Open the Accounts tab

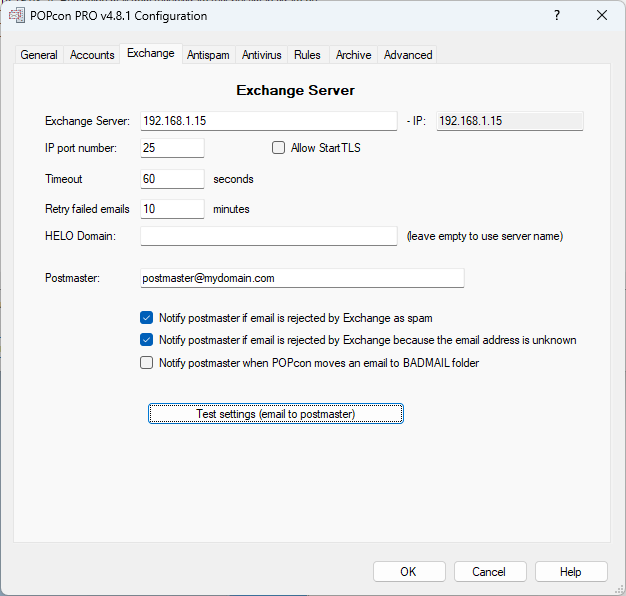(x=92, y=55)
